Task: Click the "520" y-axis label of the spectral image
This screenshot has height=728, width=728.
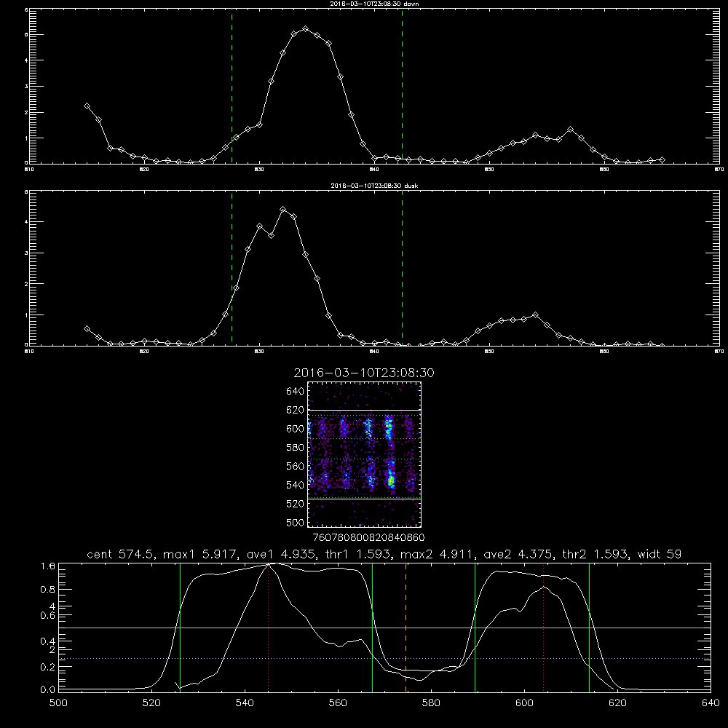Action: point(296,503)
